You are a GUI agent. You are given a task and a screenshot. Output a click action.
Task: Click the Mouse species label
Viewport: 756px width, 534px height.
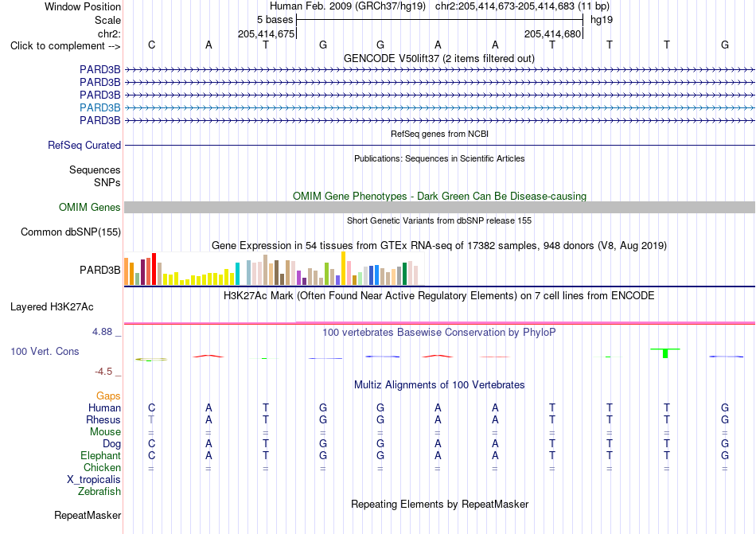click(x=105, y=432)
